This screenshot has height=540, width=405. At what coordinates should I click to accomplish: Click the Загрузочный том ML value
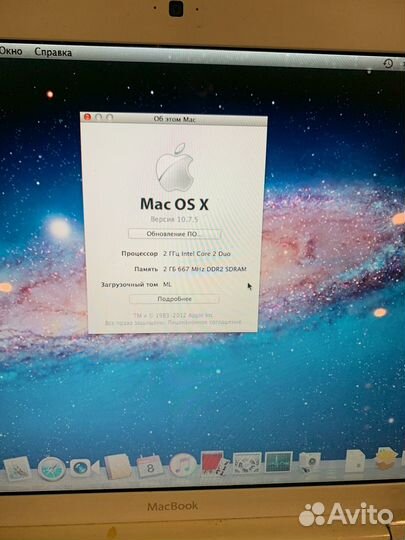[x=167, y=284]
